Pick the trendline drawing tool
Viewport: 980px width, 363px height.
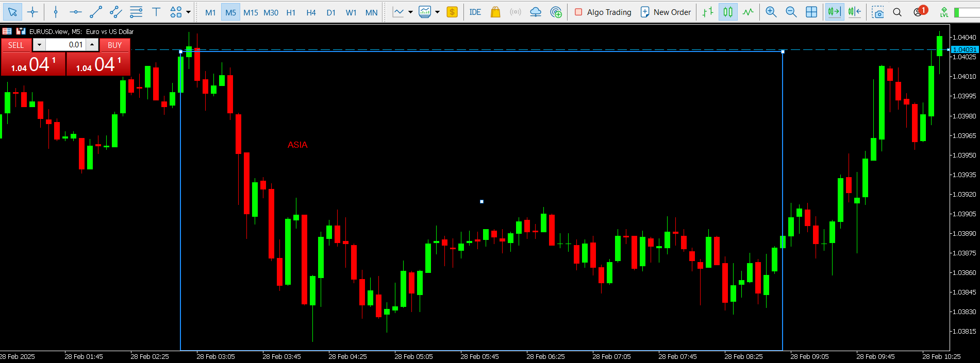[96, 12]
